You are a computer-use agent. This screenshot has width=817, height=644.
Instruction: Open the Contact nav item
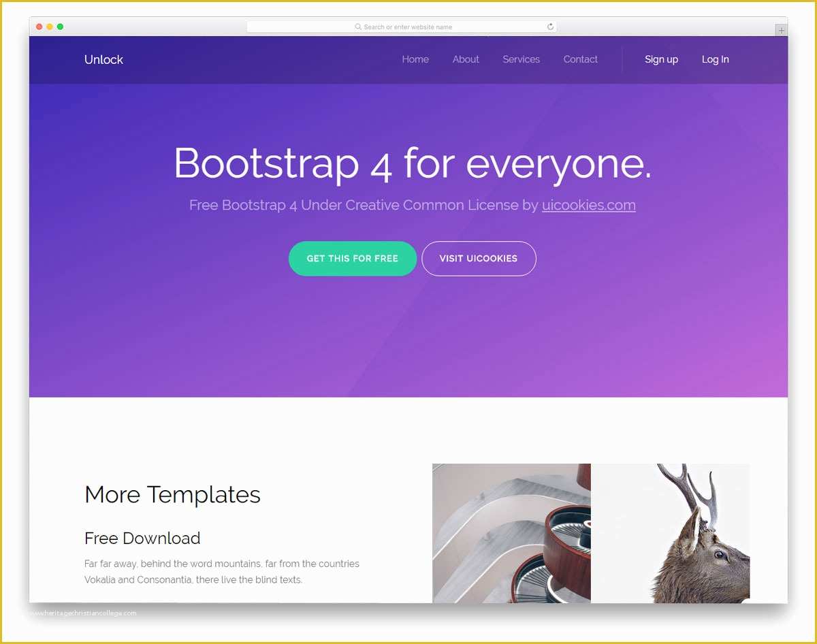(580, 59)
